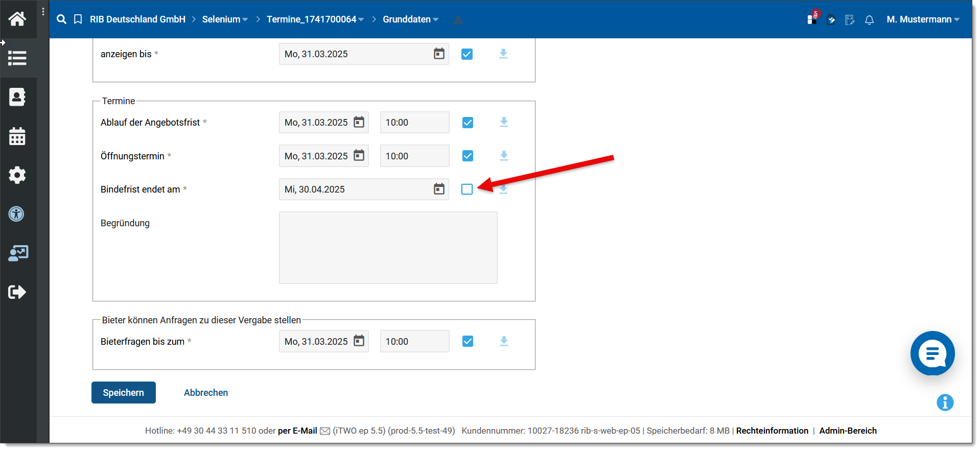Viewport: 980px width, 451px height.
Task: Open the chat support bubble
Action: [932, 353]
